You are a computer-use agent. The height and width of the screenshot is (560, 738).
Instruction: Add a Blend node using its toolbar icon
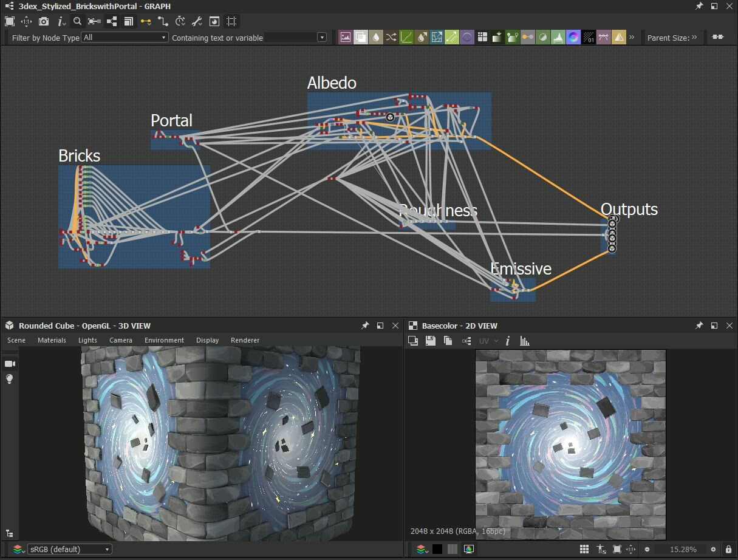pyautogui.click(x=361, y=37)
